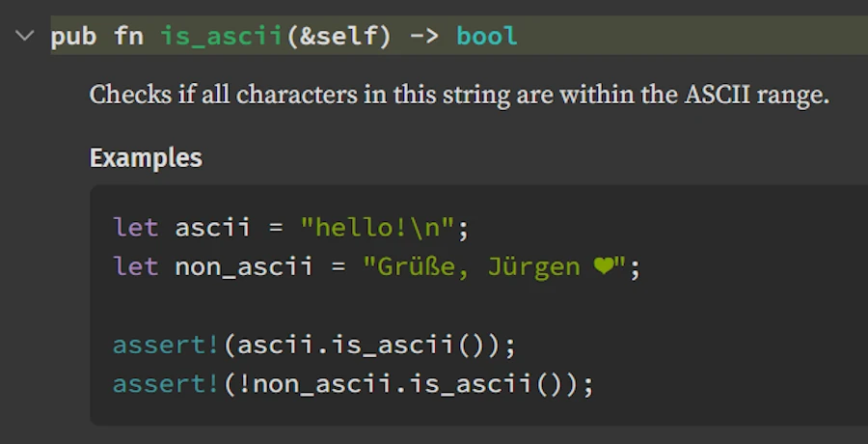The width and height of the screenshot is (868, 444).
Task: Collapse the is_ascii method chevron
Action: [x=23, y=37]
